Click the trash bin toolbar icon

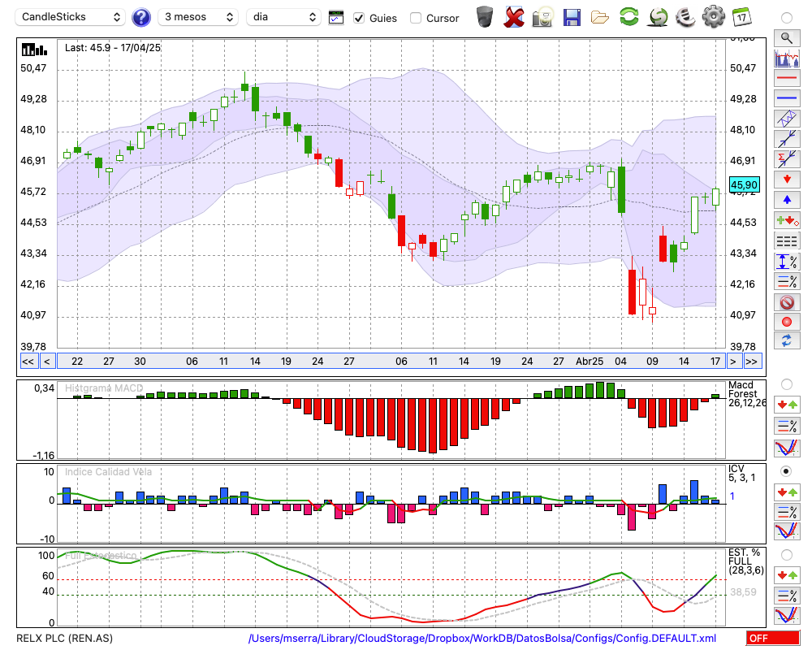pyautogui.click(x=485, y=17)
